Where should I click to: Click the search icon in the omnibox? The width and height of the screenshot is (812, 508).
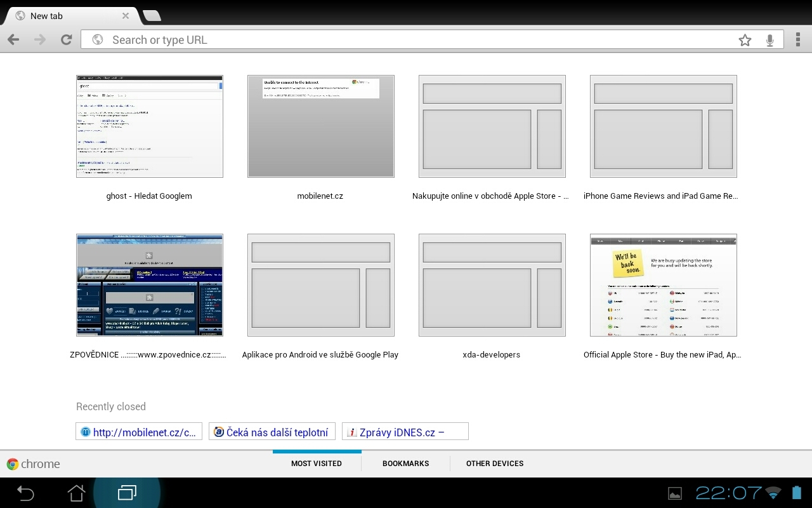click(x=97, y=39)
